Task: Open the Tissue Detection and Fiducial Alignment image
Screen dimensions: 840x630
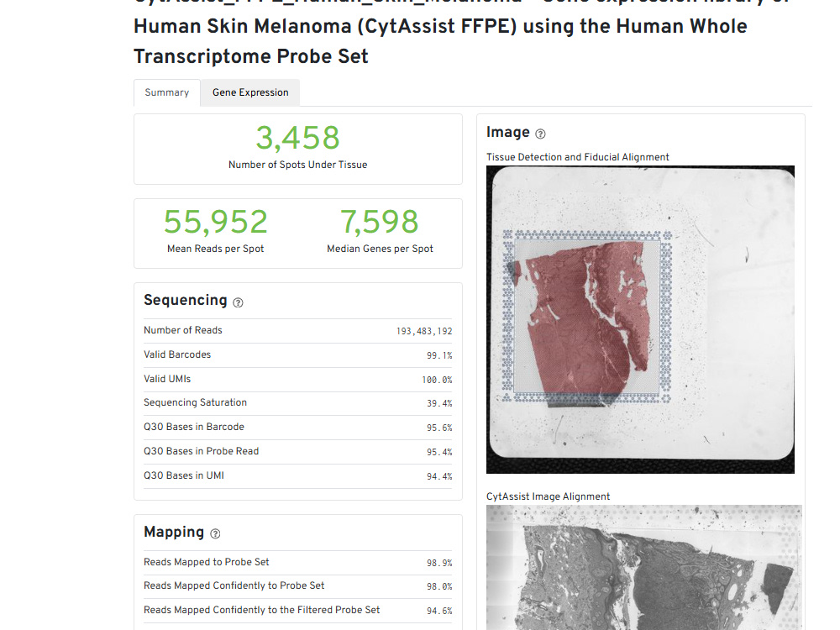Action: (640, 319)
